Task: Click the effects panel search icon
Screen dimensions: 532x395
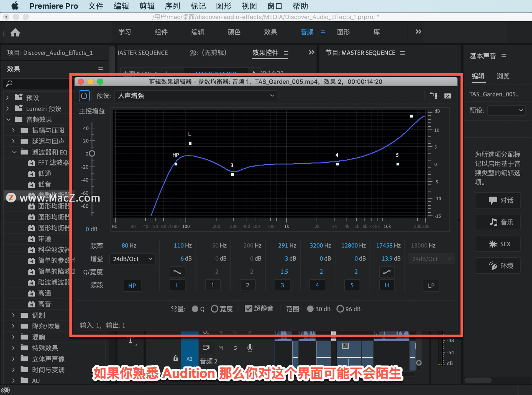Action: pyautogui.click(x=9, y=83)
